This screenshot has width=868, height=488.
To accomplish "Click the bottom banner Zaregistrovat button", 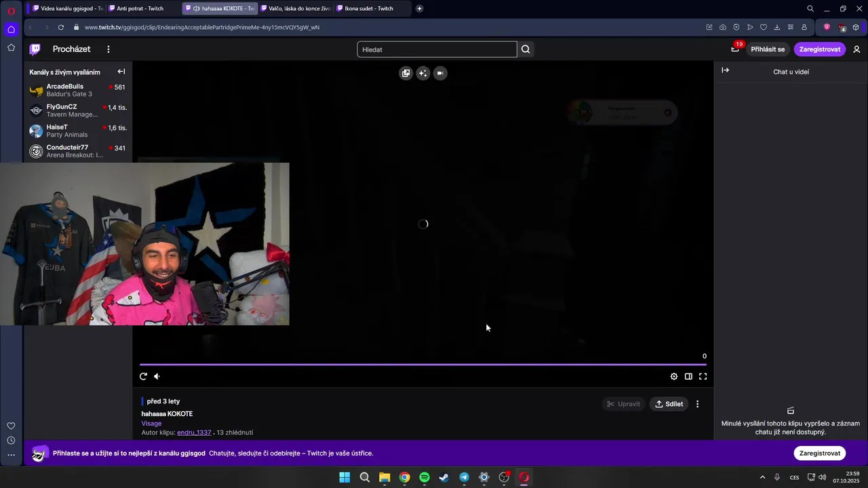I will pyautogui.click(x=820, y=453).
